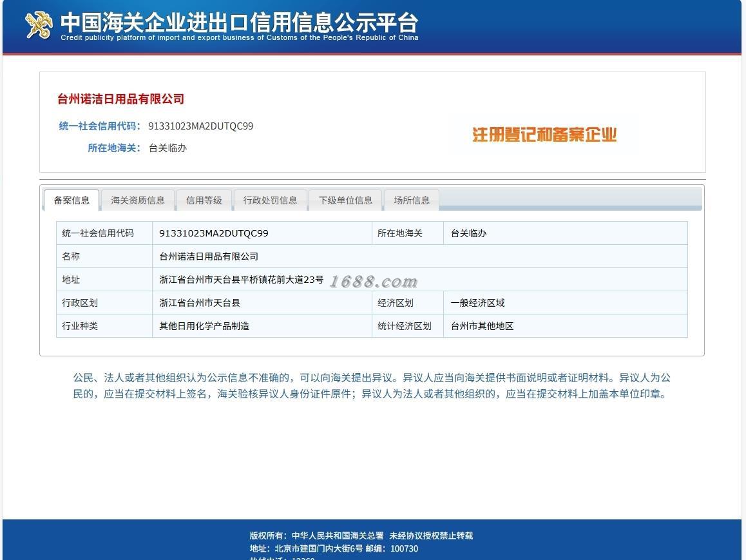View the 下级单位信息 tab
The image size is (746, 560).
point(345,200)
